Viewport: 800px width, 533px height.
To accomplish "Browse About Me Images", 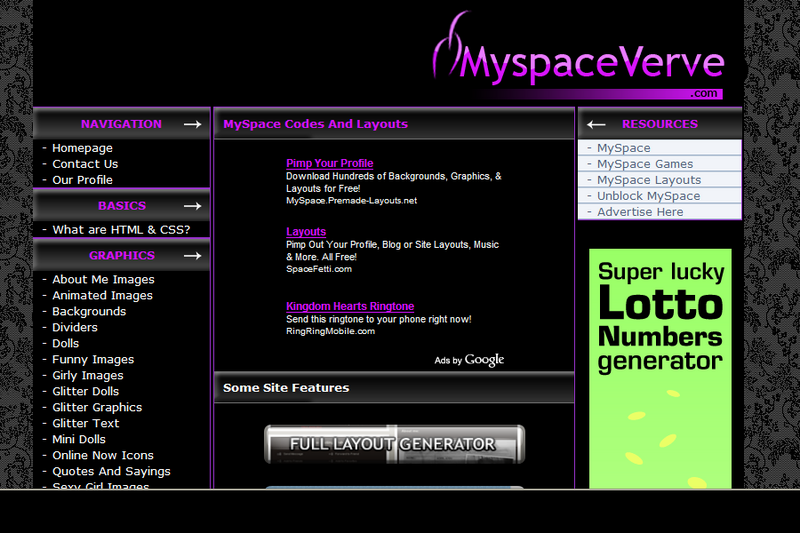I will click(103, 280).
